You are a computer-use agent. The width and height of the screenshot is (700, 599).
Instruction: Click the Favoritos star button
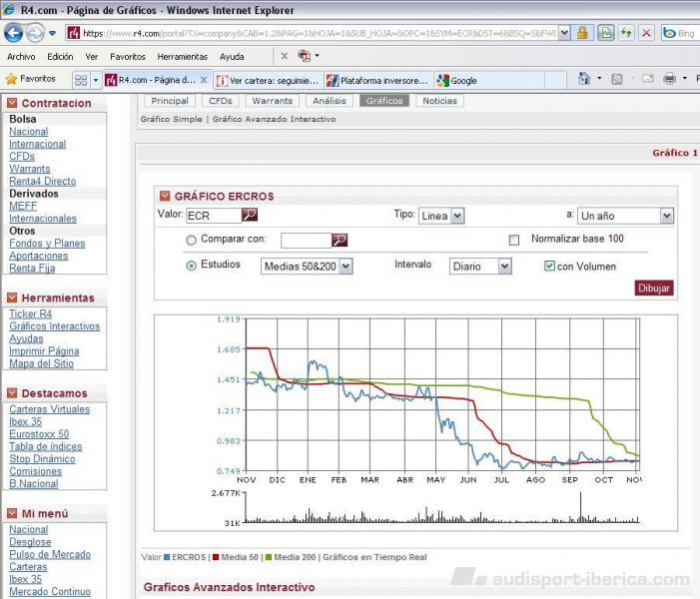[x=30, y=79]
